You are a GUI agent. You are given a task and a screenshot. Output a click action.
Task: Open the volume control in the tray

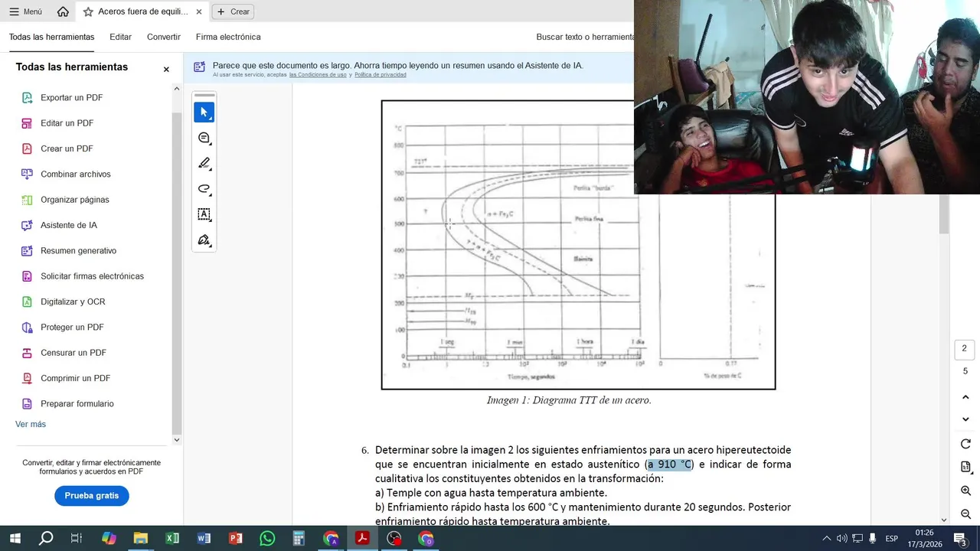[x=841, y=539]
